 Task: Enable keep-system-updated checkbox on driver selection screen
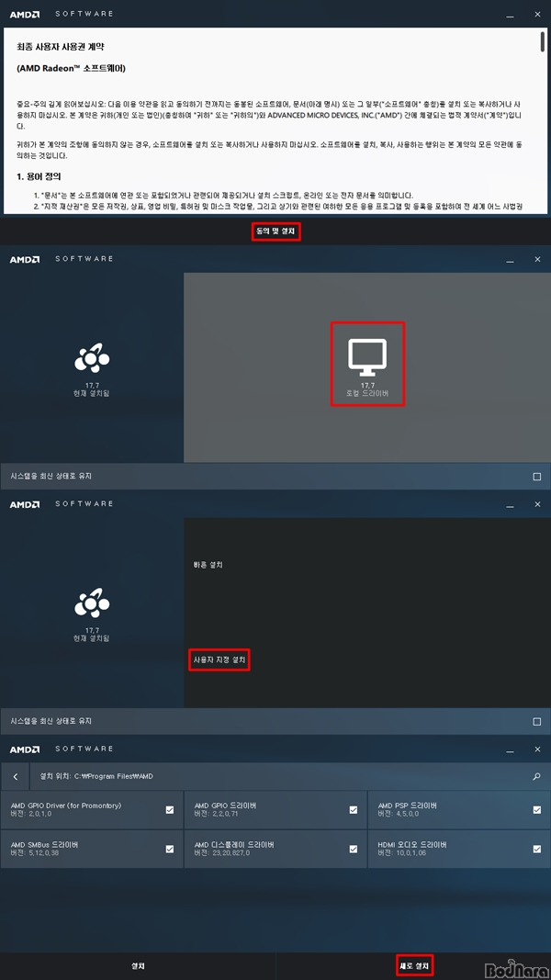[537, 477]
